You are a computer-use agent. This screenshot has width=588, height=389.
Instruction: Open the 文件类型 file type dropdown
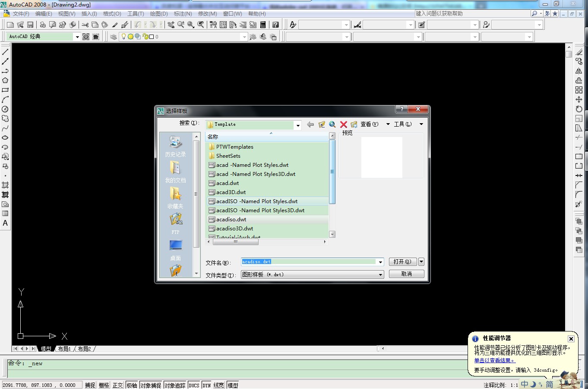click(380, 274)
